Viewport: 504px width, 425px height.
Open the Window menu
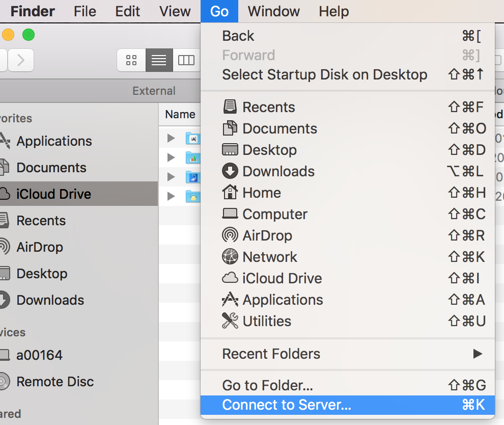coord(273,11)
